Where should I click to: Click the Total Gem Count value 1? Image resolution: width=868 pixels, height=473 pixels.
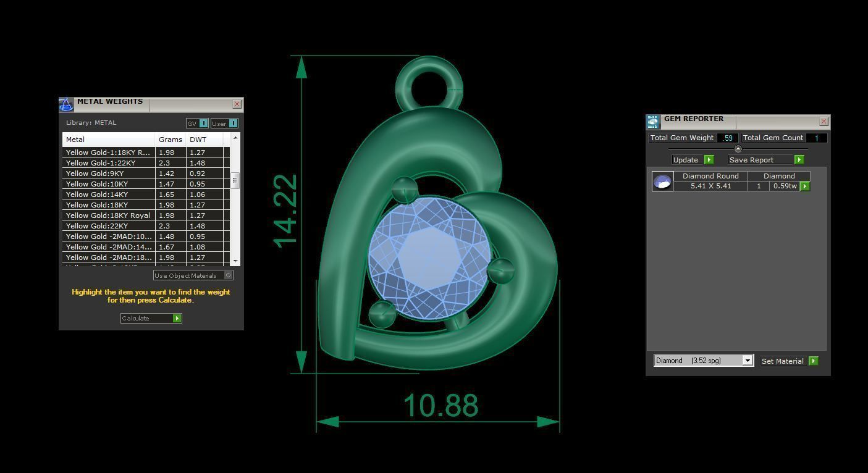tap(816, 138)
